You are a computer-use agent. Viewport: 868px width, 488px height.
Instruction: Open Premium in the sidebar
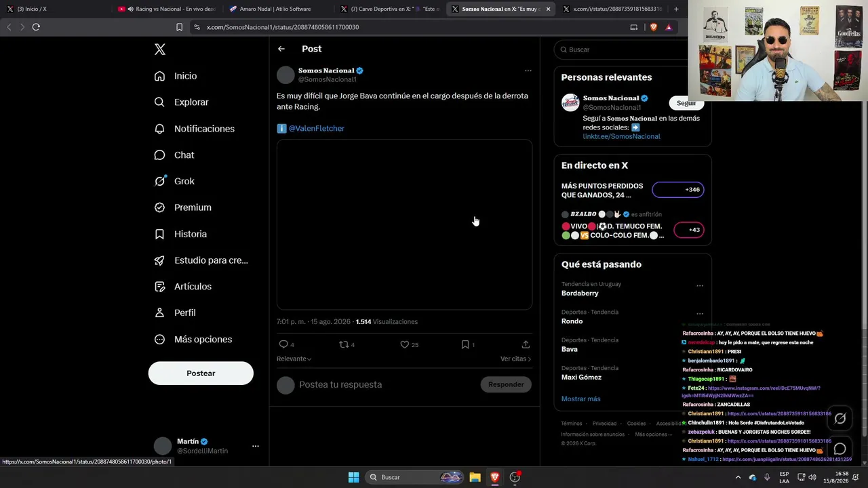tap(182, 207)
